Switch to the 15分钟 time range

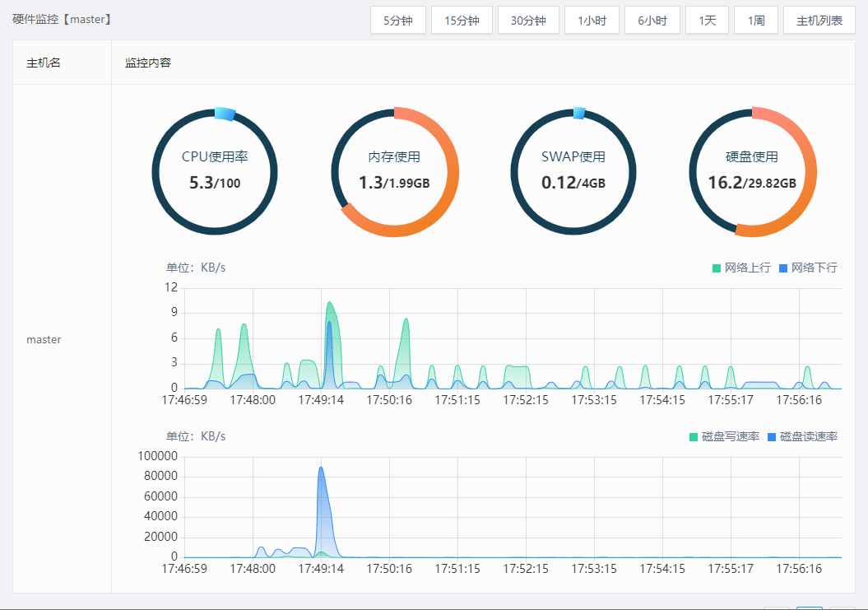462,21
